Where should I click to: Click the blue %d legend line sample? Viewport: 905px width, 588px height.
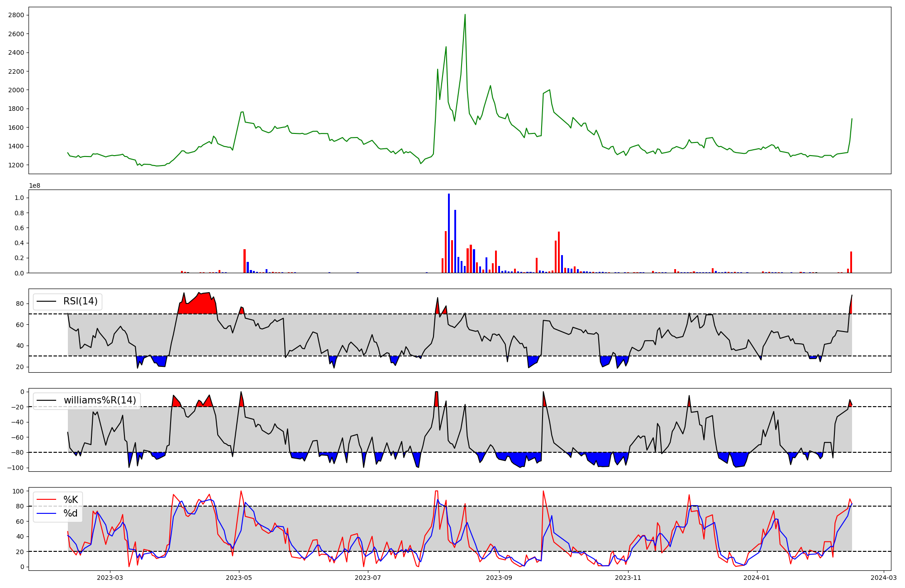pyautogui.click(x=46, y=513)
